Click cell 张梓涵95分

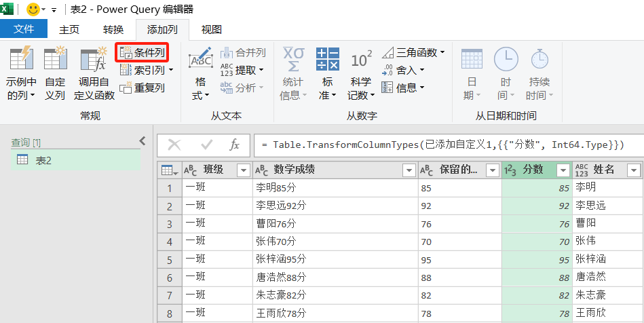335,260
